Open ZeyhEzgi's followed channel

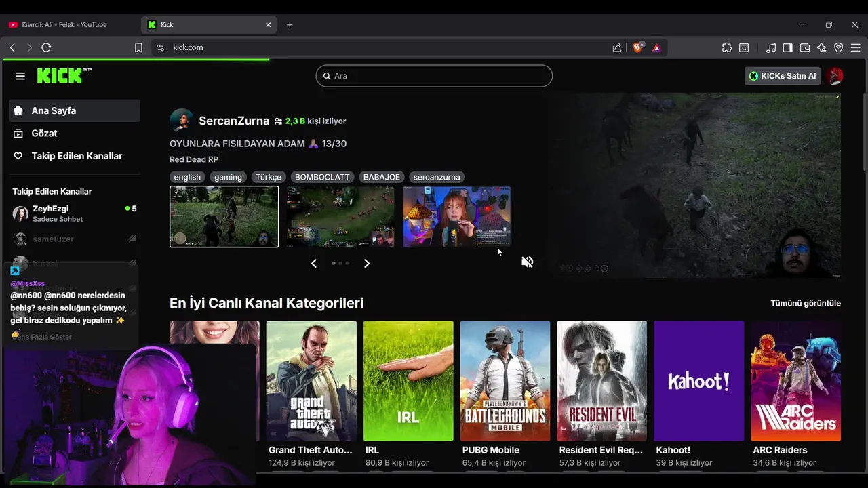pos(75,213)
